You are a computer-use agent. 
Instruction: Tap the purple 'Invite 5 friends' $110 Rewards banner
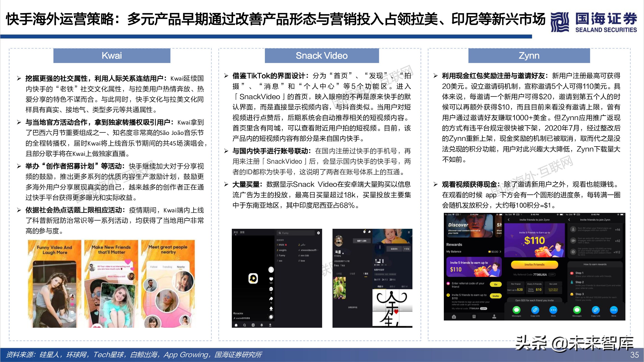(474, 267)
